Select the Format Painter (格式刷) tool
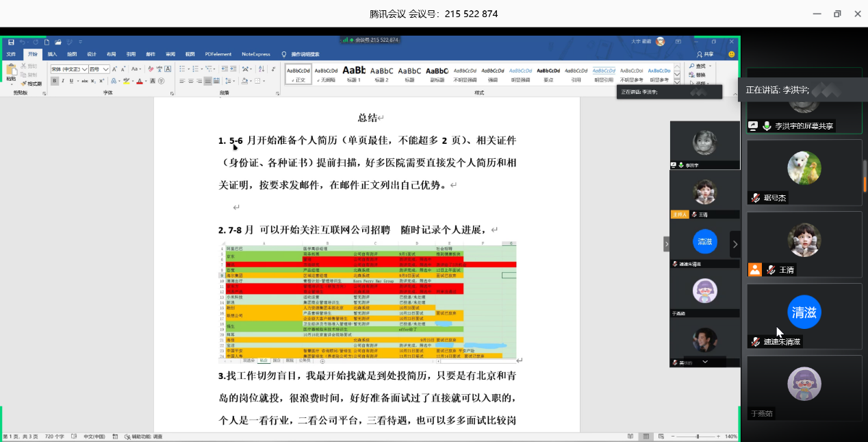868x442 pixels. click(x=31, y=84)
